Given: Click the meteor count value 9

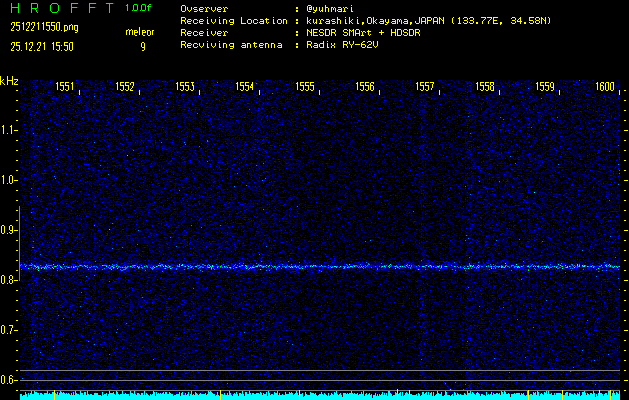Looking at the screenshot, I should click(x=142, y=46).
